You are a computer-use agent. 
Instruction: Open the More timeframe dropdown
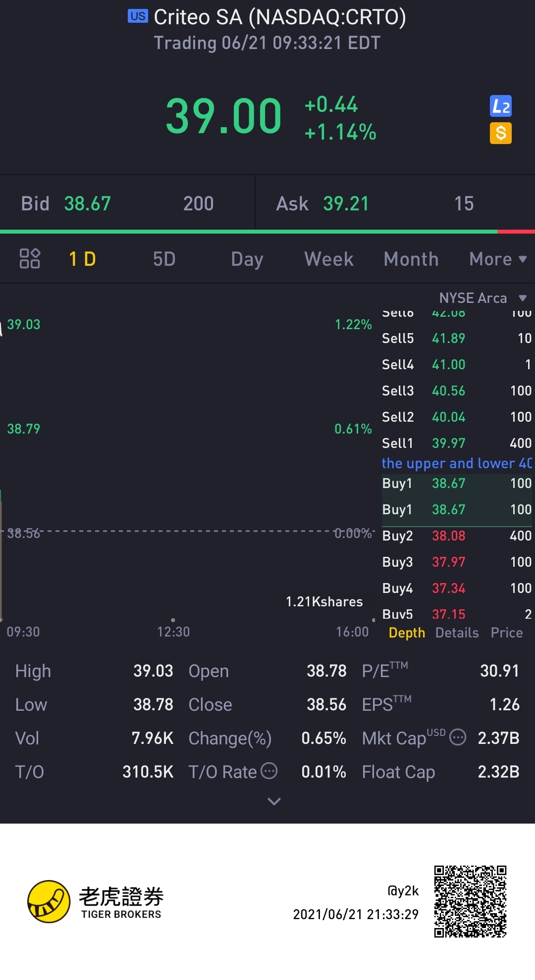[x=498, y=259]
